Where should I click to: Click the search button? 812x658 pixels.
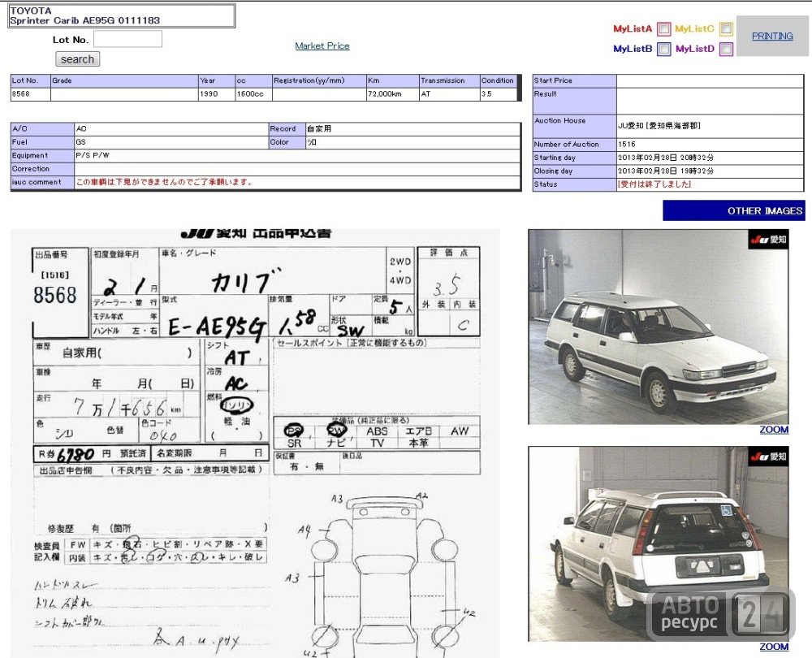(78, 59)
